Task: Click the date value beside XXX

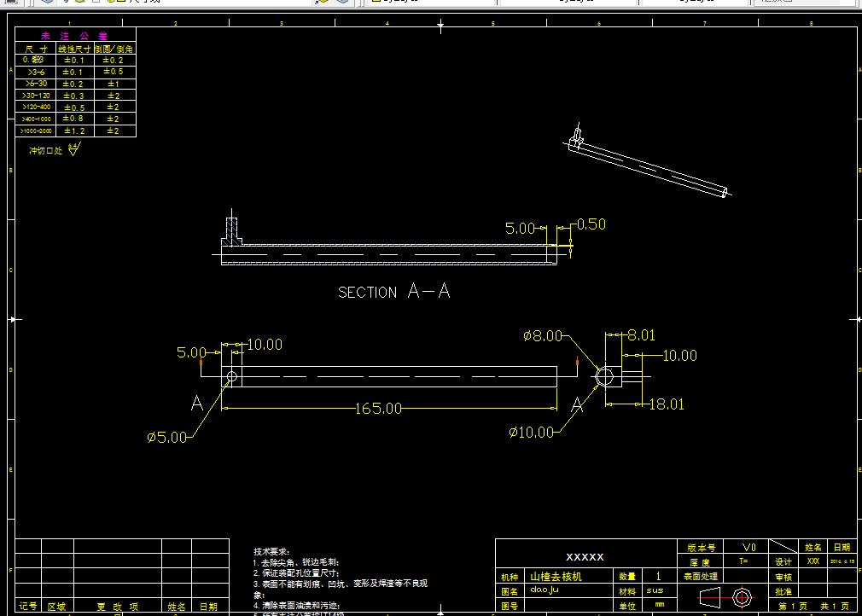Action: pos(842,561)
